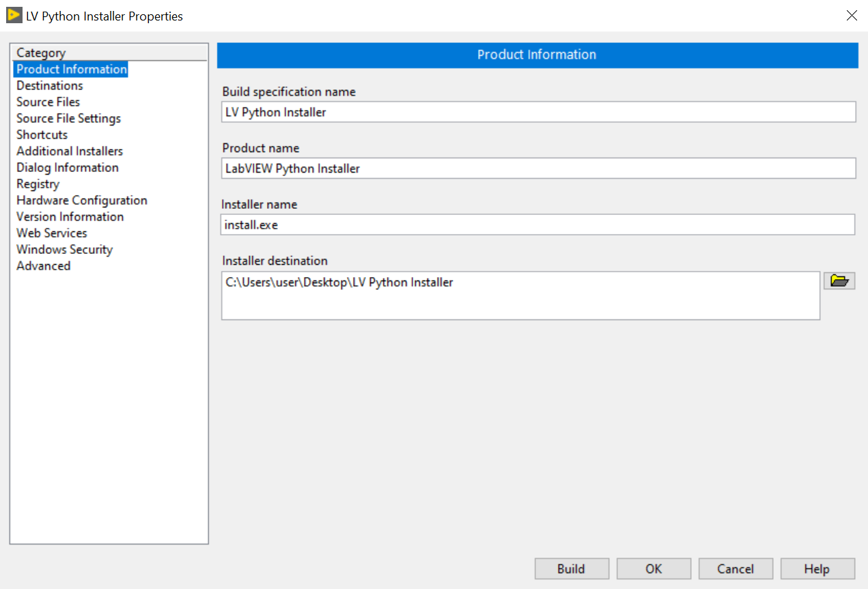Select Product Information category

[71, 69]
